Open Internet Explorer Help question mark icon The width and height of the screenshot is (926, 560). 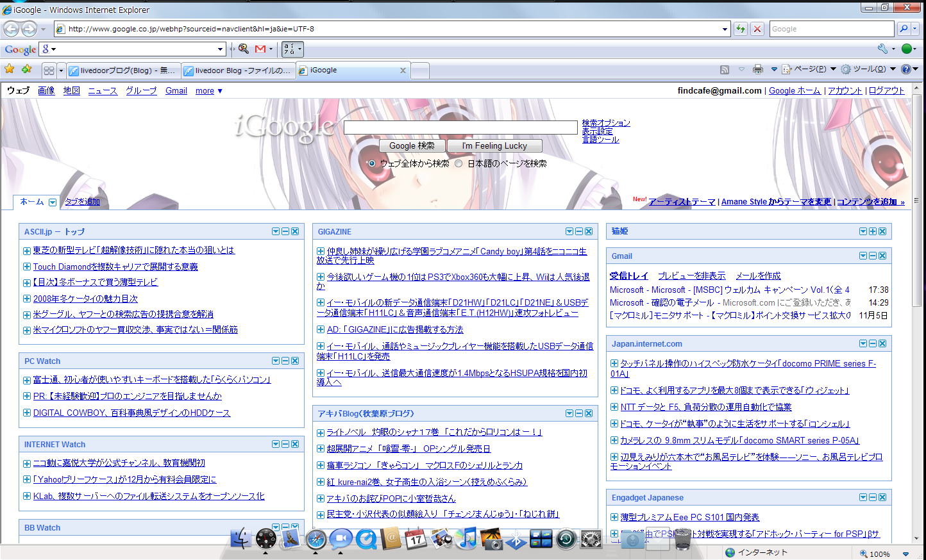coord(905,69)
